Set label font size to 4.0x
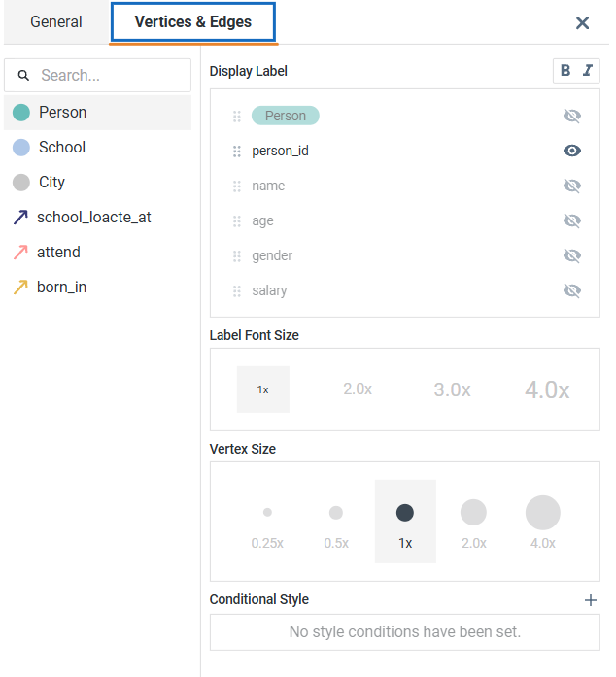The height and width of the screenshot is (677, 616). click(547, 389)
